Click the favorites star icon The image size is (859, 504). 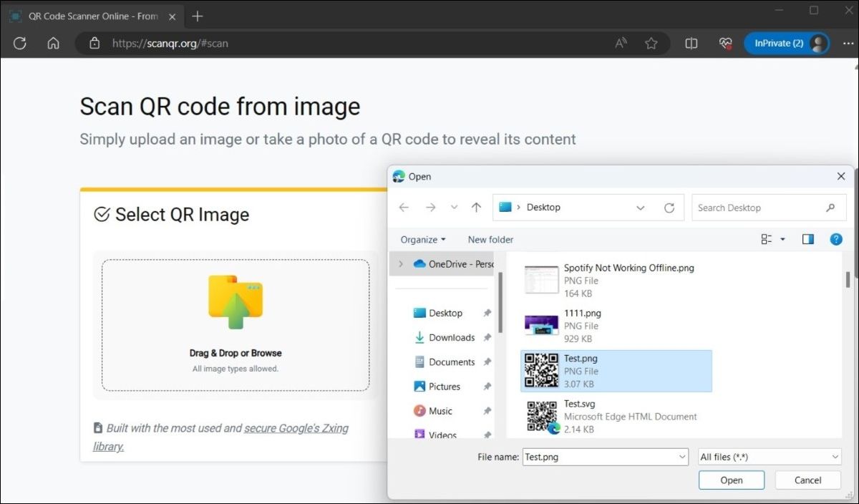(x=651, y=44)
